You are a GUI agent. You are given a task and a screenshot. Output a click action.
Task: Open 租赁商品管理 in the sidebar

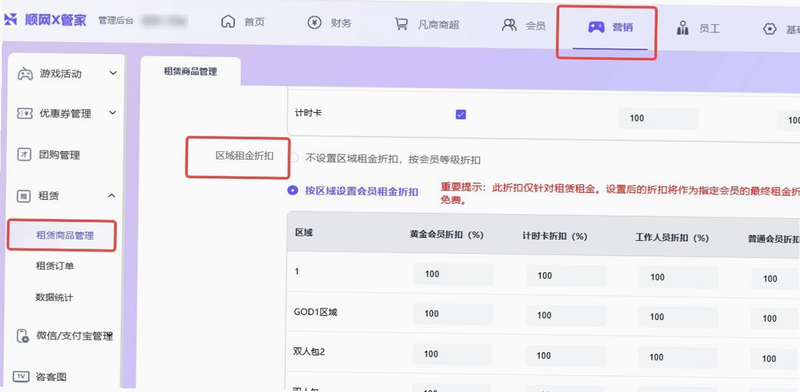point(65,235)
